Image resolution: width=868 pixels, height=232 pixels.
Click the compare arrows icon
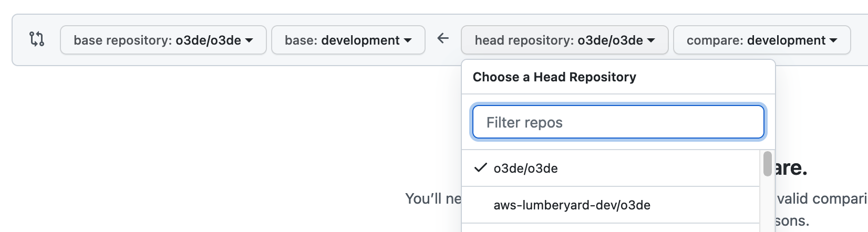tap(37, 39)
